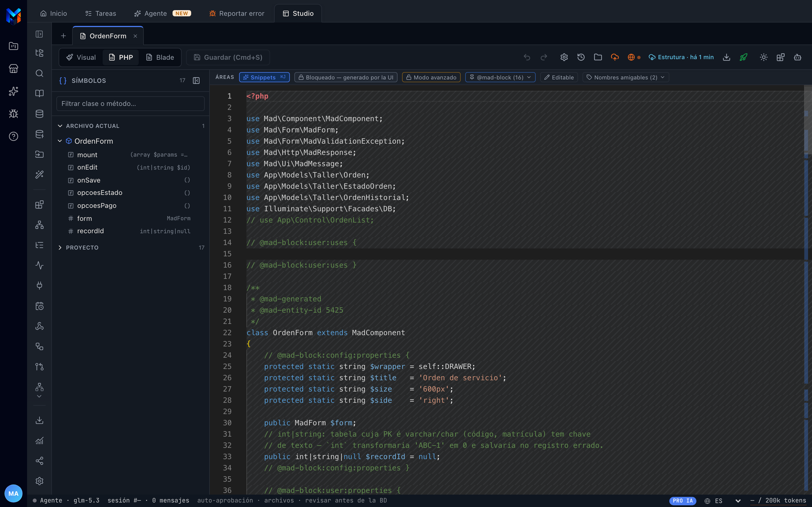Open the @mad-block (16) dropdown
Image resolution: width=812 pixels, height=507 pixels.
coord(500,77)
